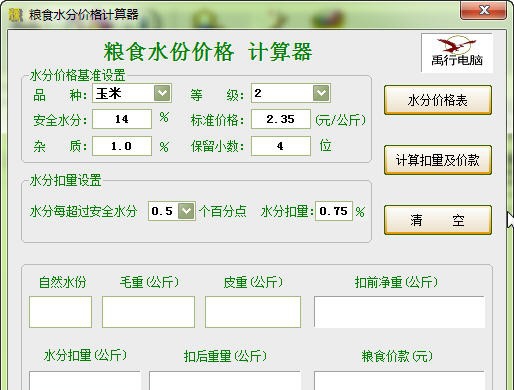This screenshot has width=514, height=390.
Task: Click the 扣后重量(公斤) result box
Action: click(x=225, y=381)
